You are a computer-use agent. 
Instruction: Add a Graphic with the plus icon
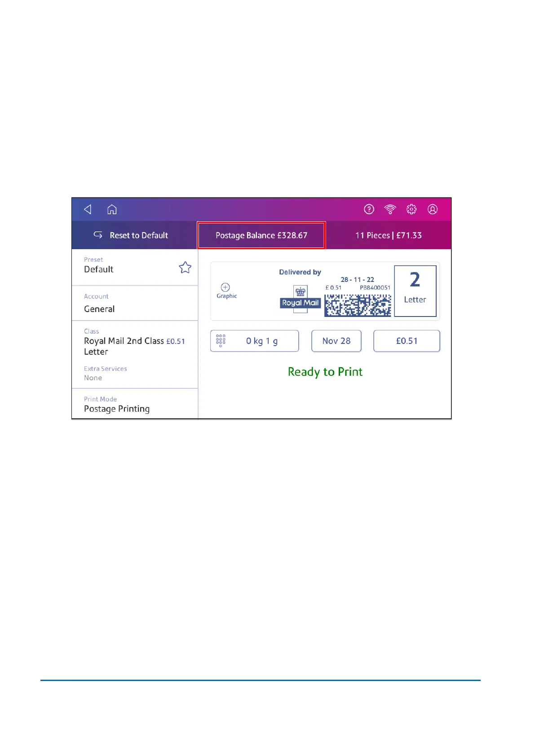pos(225,287)
